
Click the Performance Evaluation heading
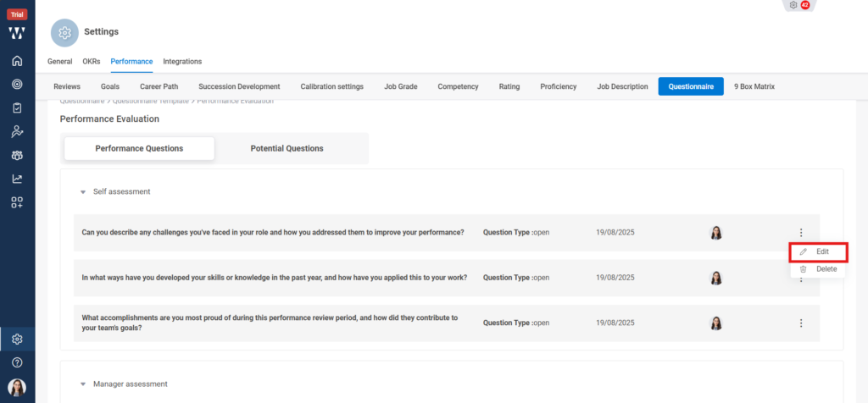[109, 119]
